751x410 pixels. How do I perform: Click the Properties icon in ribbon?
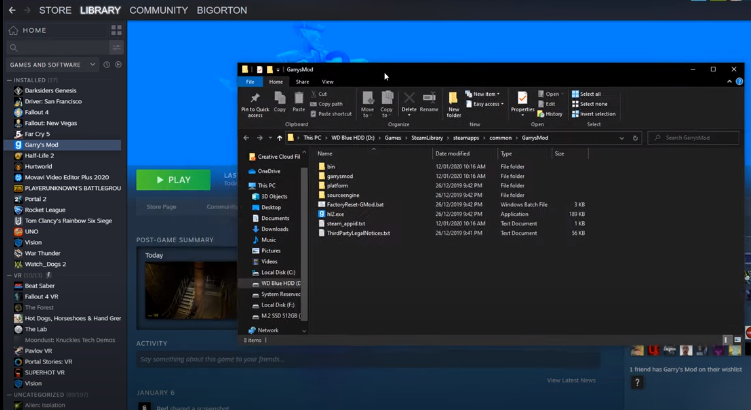[x=522, y=102]
